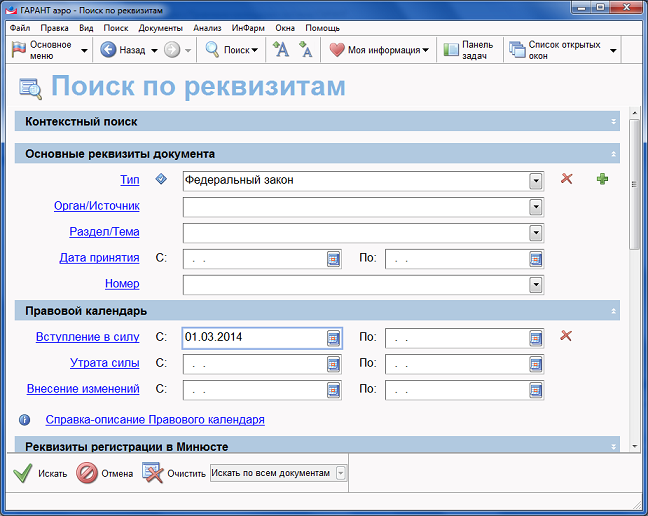
Task: Open calendar picker for Дата принятия end date
Action: click(x=536, y=258)
